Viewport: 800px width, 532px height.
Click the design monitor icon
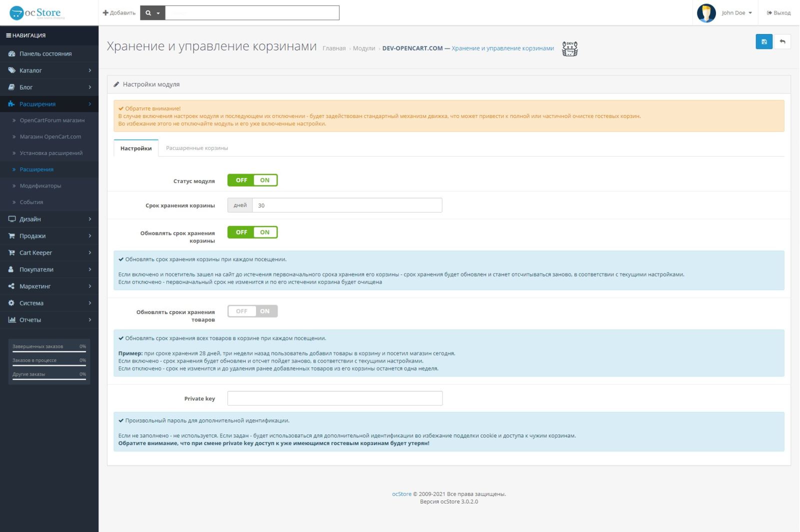tap(11, 219)
